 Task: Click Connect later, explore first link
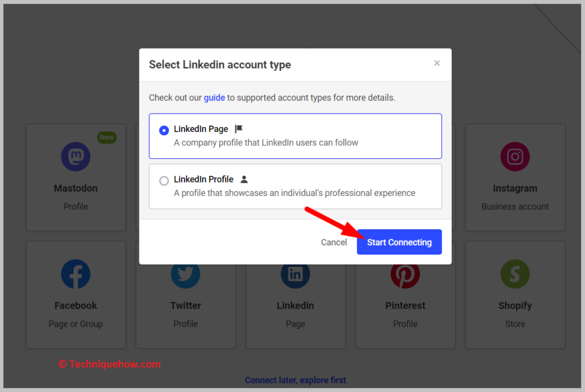point(295,380)
